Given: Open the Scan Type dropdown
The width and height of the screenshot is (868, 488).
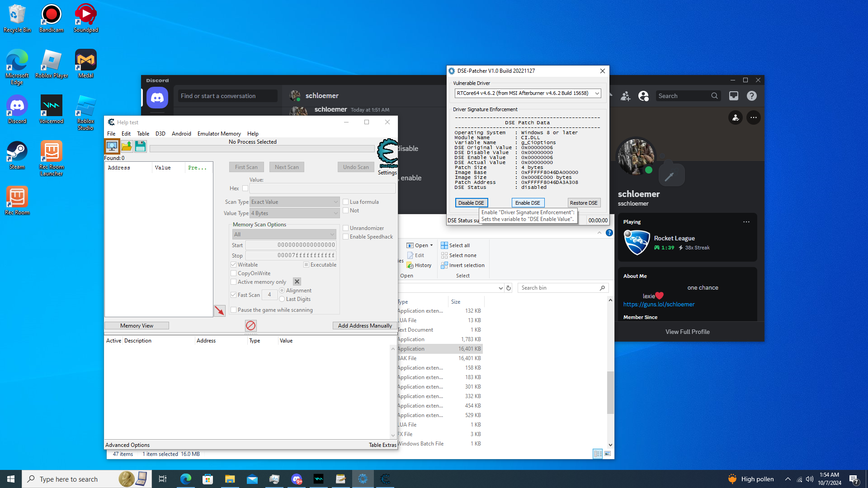Looking at the screenshot, I should point(294,202).
